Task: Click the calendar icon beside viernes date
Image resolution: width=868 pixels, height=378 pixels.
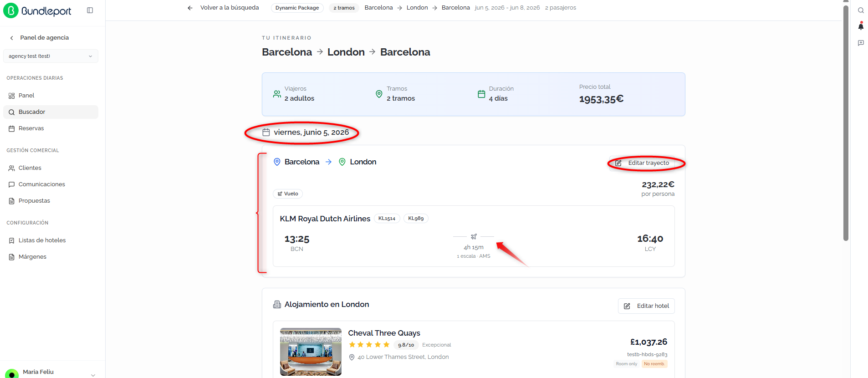Action: point(266,132)
